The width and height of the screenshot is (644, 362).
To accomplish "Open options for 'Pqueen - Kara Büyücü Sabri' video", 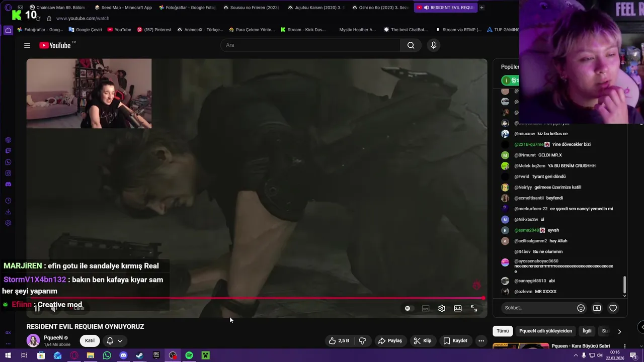I will point(625,346).
